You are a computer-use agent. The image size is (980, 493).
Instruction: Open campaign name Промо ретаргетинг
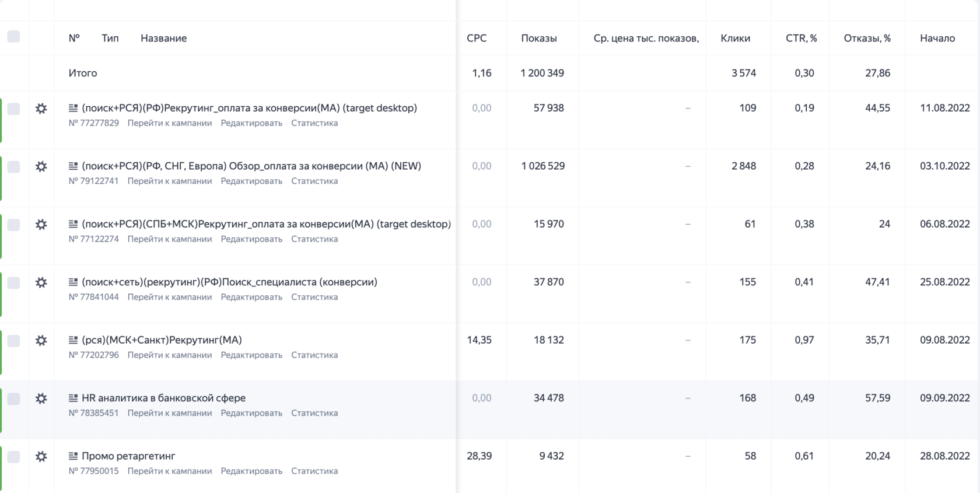128,456
